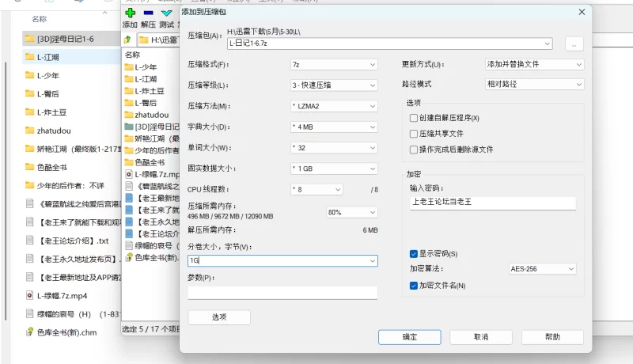The height and width of the screenshot is (364, 633).
Task: Open 单词大小 32 dropdown
Action: pos(334,148)
